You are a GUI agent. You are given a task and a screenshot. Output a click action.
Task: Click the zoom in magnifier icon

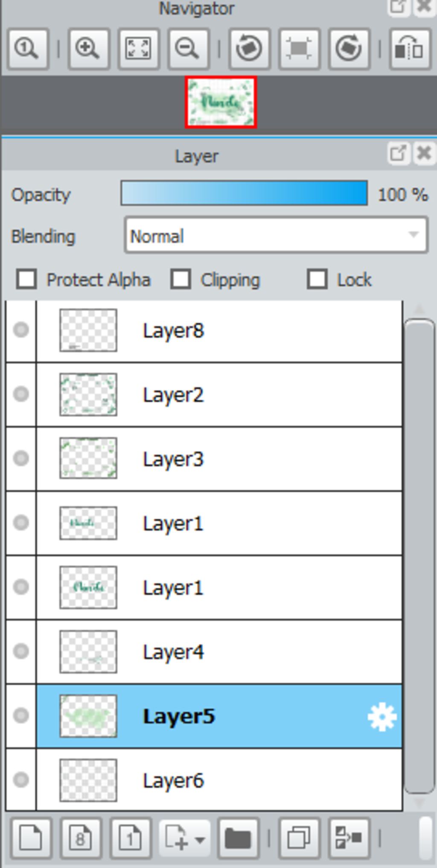click(x=88, y=49)
